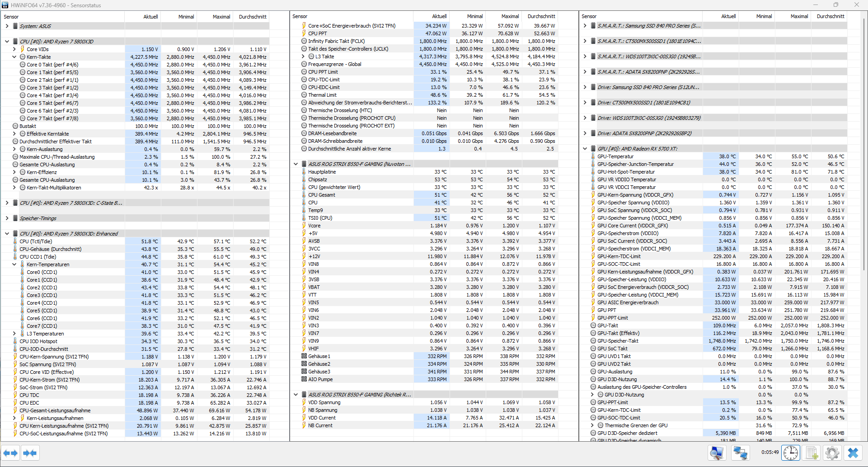Click the Maximal column header in middle panel
Screen dimensions: 868x467
[504, 16]
